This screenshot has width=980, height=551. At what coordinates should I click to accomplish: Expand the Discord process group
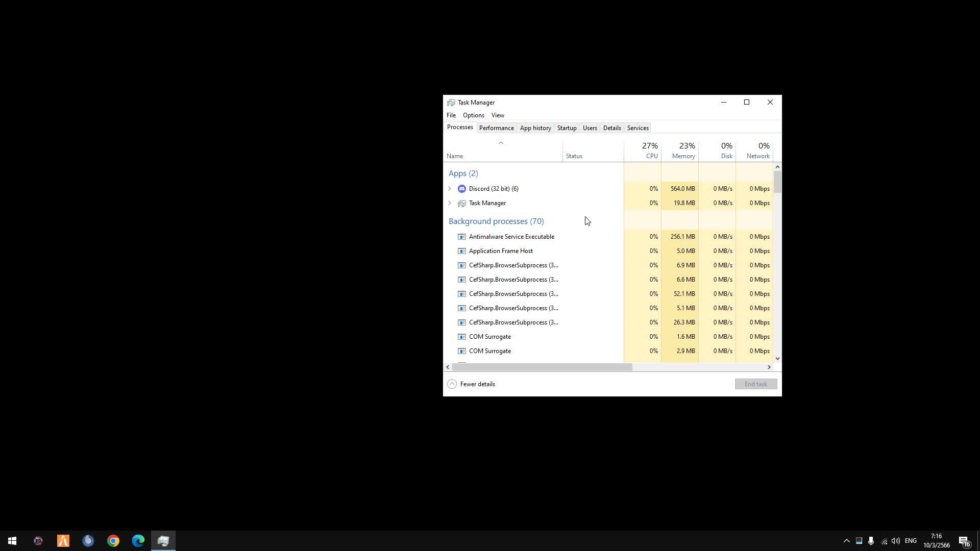tap(450, 189)
